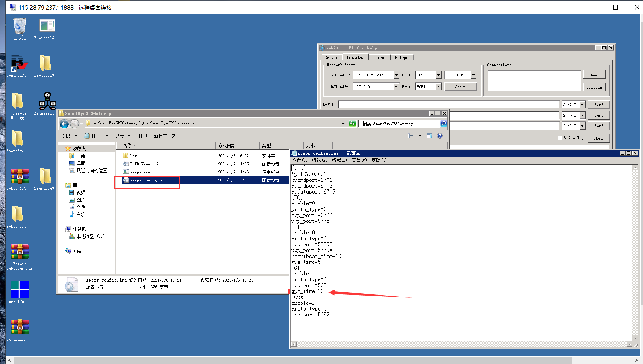This screenshot has width=643, height=364.
Task: Click the Explorer help question-mark icon
Action: 440,136
